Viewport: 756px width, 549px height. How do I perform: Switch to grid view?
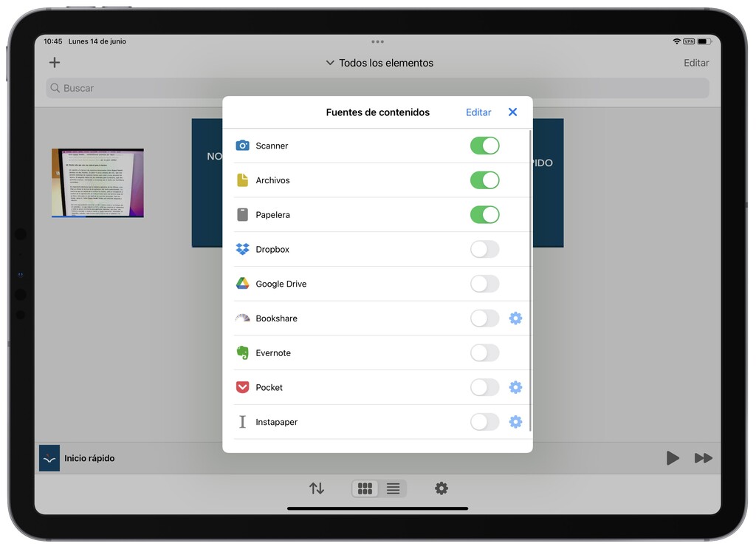pos(365,488)
